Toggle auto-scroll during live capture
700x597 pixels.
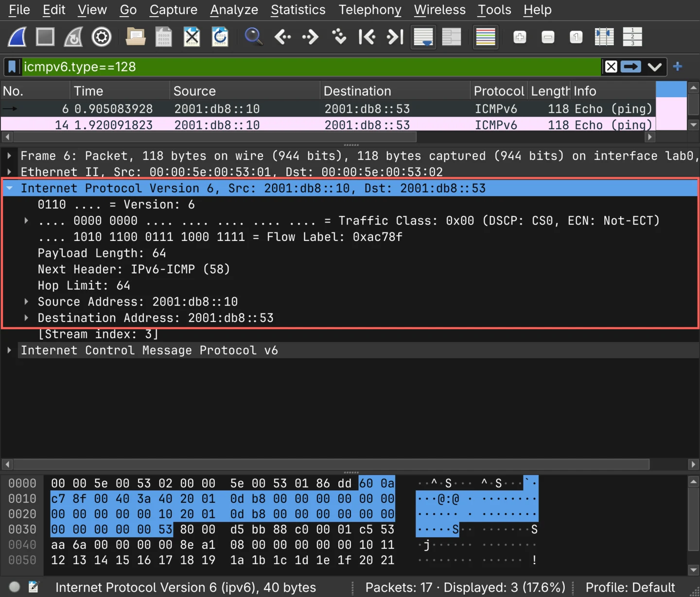(423, 37)
